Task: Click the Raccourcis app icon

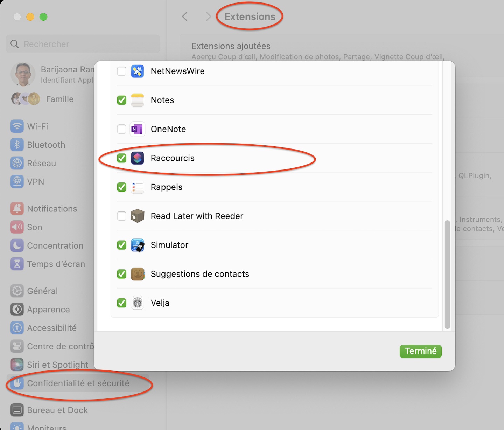Action: 138,158
